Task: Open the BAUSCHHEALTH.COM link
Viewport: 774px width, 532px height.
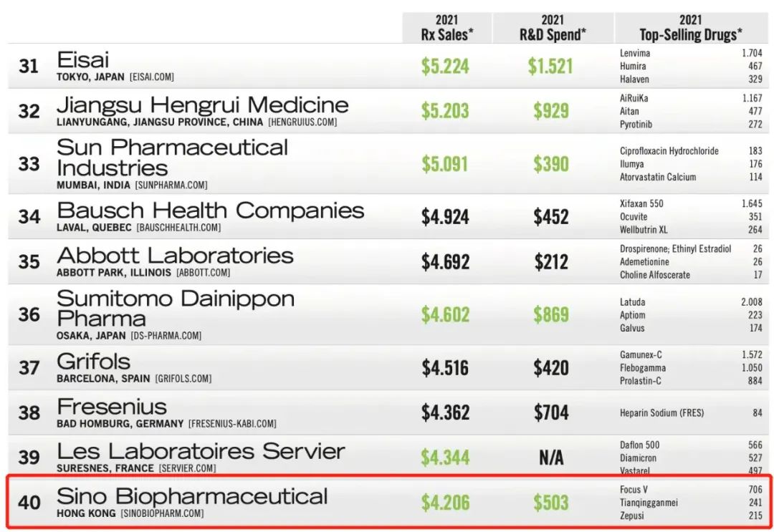Action: pos(177,228)
